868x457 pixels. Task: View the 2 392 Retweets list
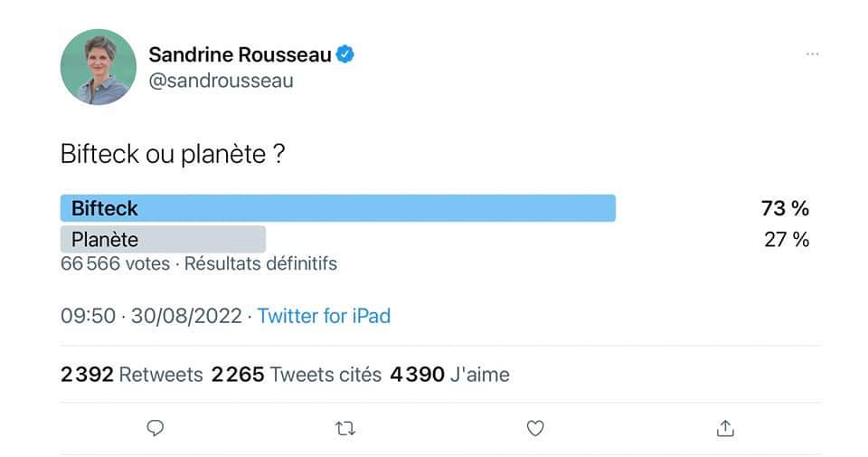132,374
